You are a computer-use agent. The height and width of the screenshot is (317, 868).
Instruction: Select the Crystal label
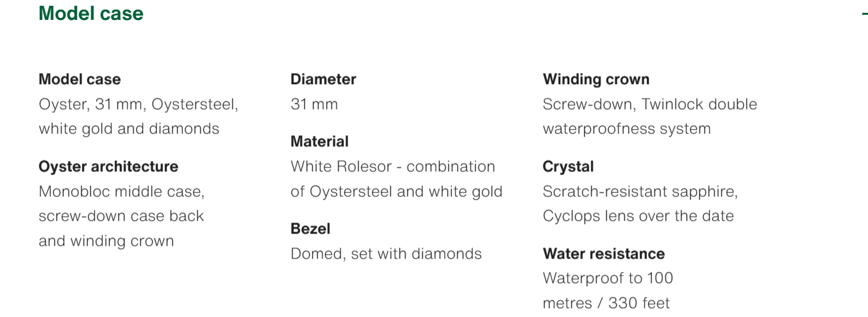point(568,167)
